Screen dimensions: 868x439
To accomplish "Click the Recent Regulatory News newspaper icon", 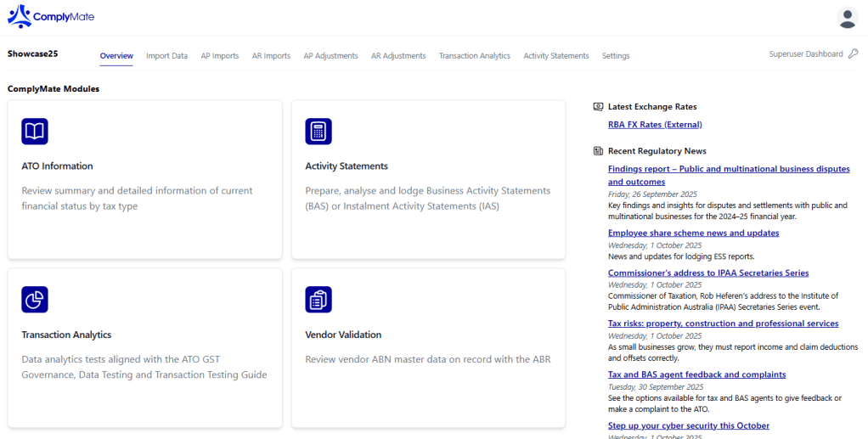I will (598, 151).
